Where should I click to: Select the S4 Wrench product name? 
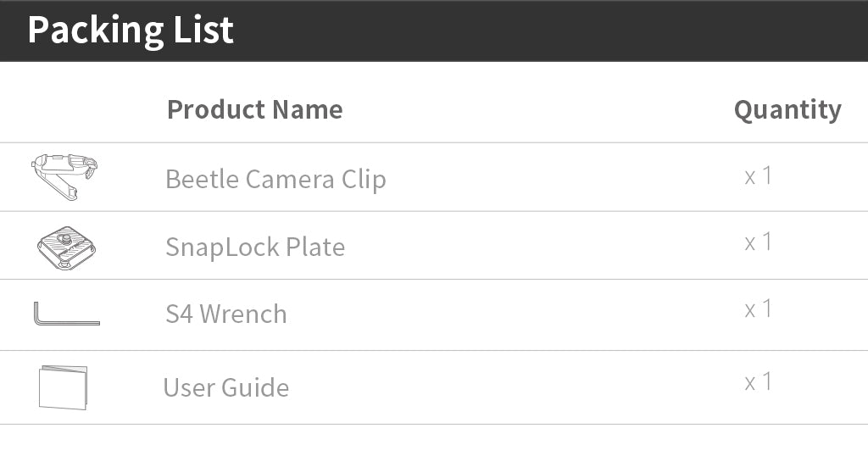click(x=226, y=314)
